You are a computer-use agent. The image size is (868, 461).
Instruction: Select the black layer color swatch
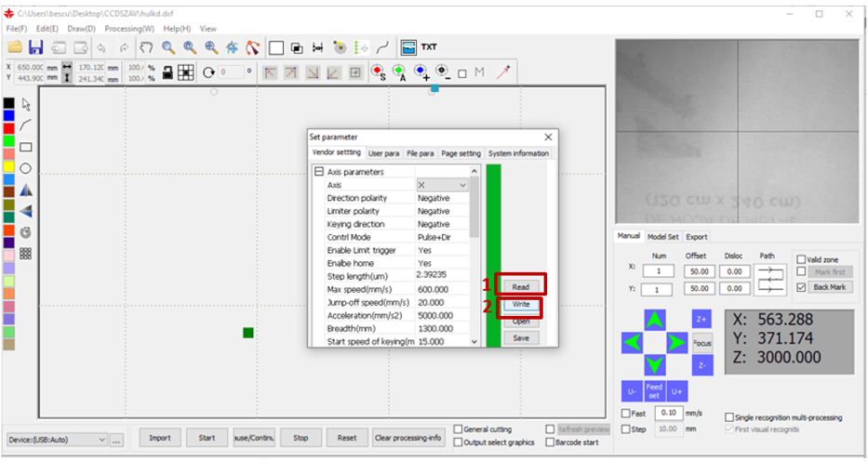9,103
